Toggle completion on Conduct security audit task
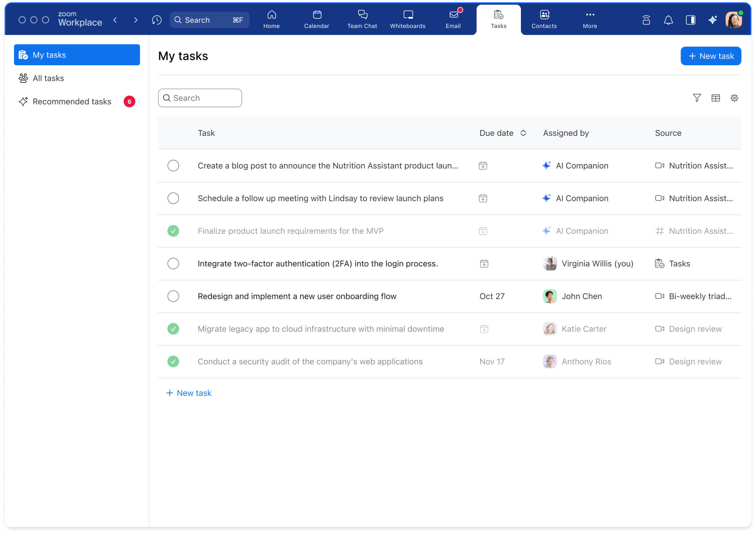This screenshot has height=534, width=756. click(173, 361)
